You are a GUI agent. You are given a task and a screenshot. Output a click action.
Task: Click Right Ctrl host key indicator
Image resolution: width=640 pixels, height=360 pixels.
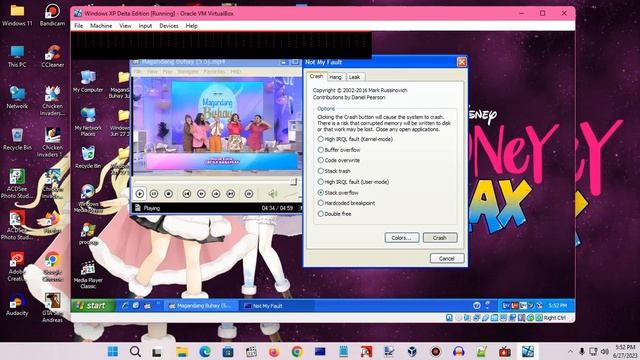554,318
